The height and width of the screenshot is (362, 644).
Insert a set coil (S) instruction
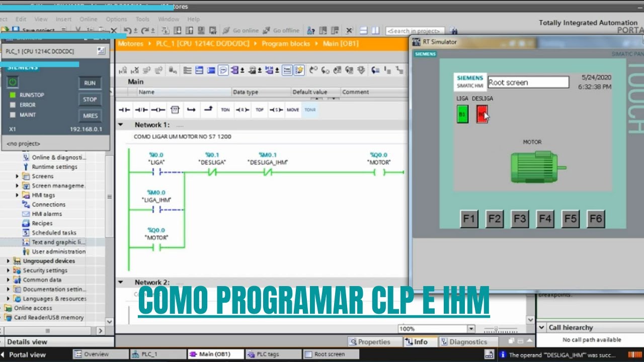click(x=276, y=110)
